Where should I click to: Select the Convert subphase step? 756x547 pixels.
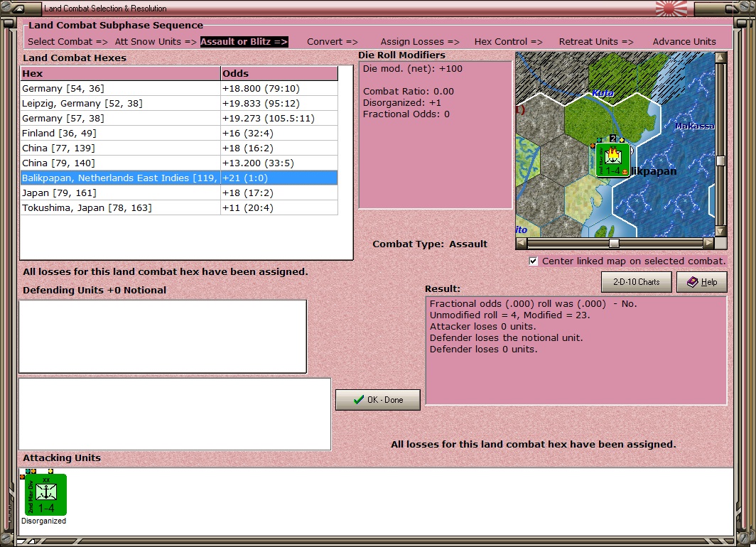[333, 41]
